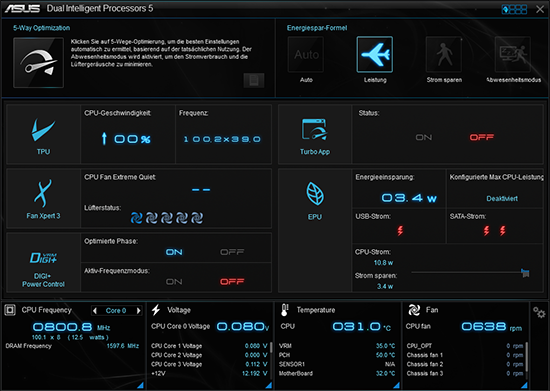Click the CPU Frequency chip icon
550x391 pixels.
click(10, 310)
